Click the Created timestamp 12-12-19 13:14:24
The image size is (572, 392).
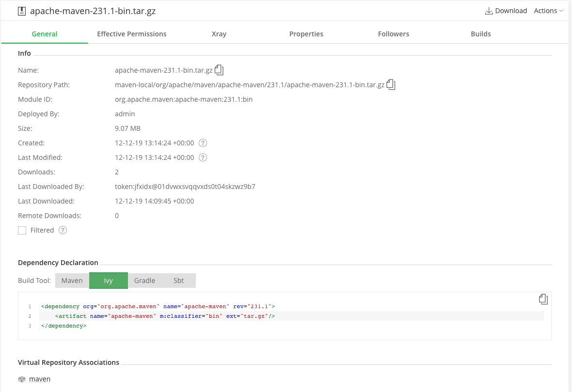(154, 143)
